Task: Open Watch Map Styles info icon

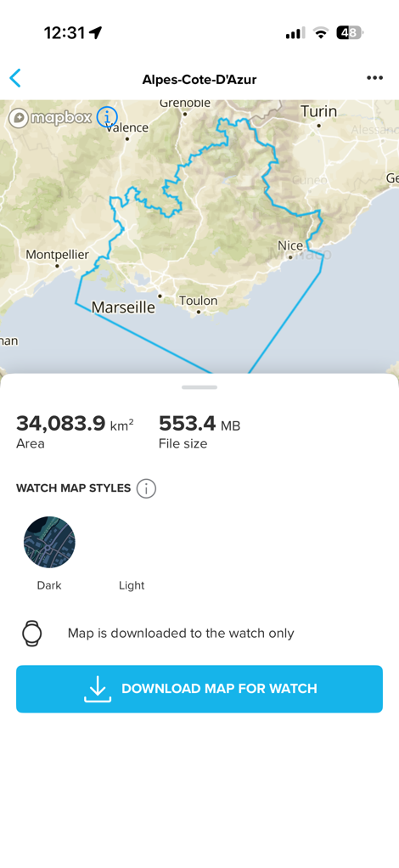Action: [146, 489]
